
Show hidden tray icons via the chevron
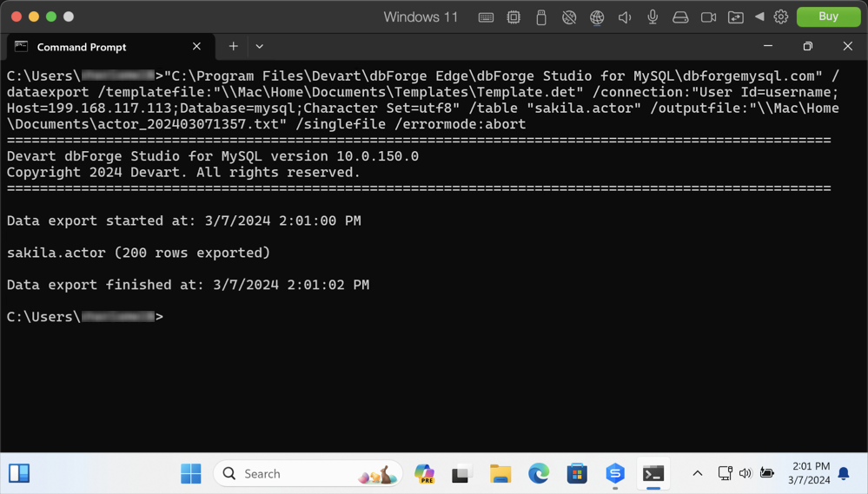pos(698,473)
